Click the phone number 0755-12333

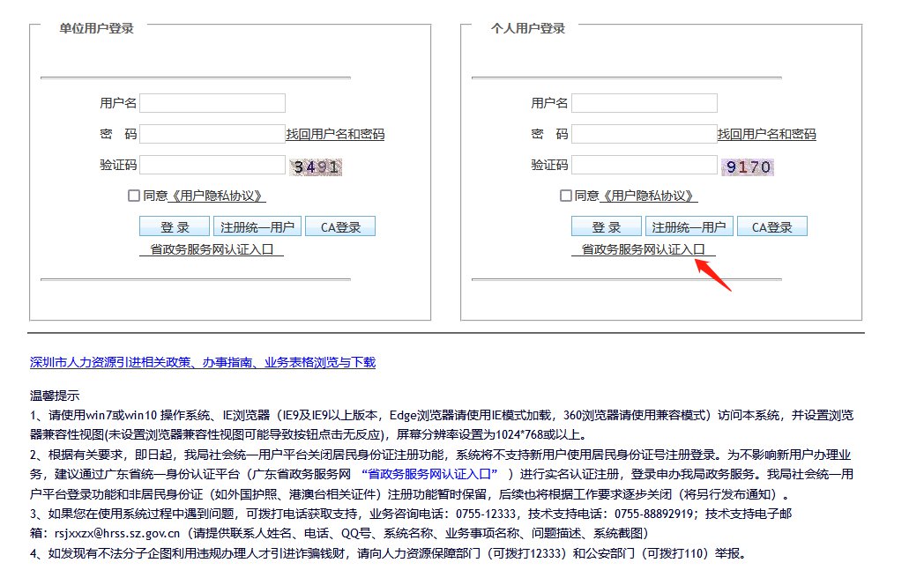(x=486, y=514)
